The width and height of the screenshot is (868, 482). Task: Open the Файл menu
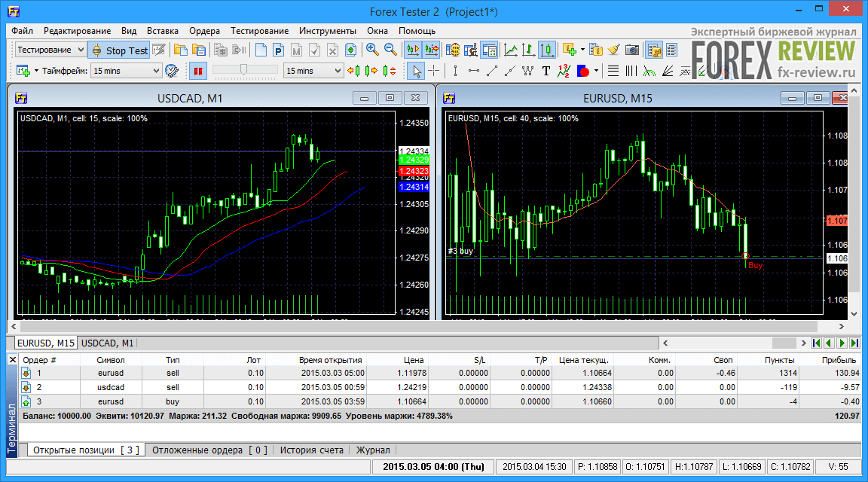coord(22,31)
